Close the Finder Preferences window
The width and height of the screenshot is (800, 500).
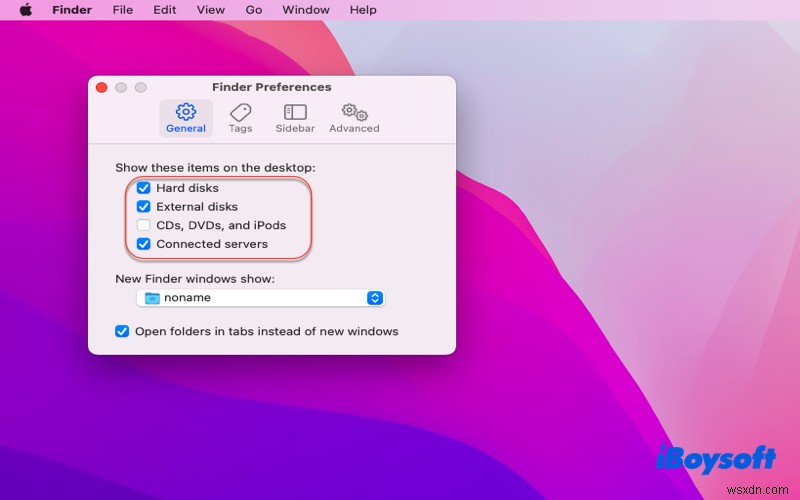102,87
